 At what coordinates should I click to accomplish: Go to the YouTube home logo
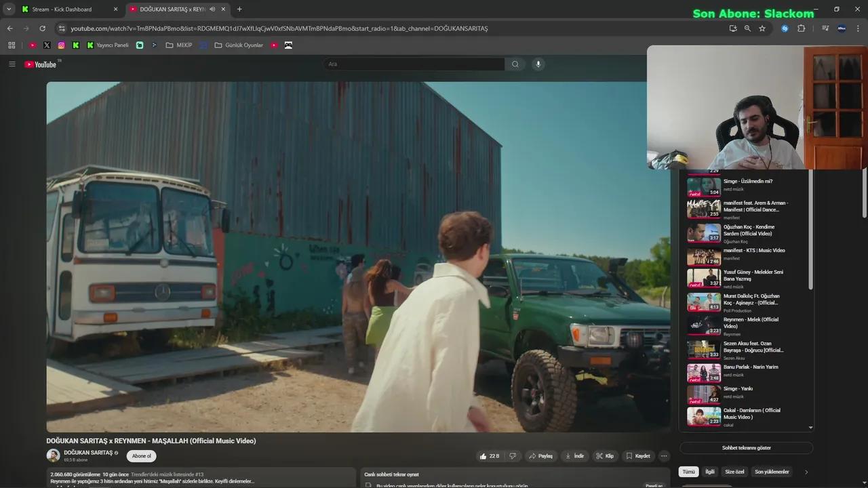tap(41, 64)
